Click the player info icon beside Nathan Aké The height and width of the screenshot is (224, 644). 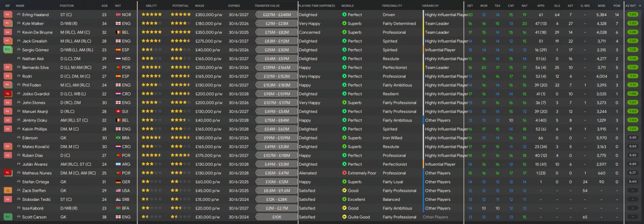coord(19,59)
